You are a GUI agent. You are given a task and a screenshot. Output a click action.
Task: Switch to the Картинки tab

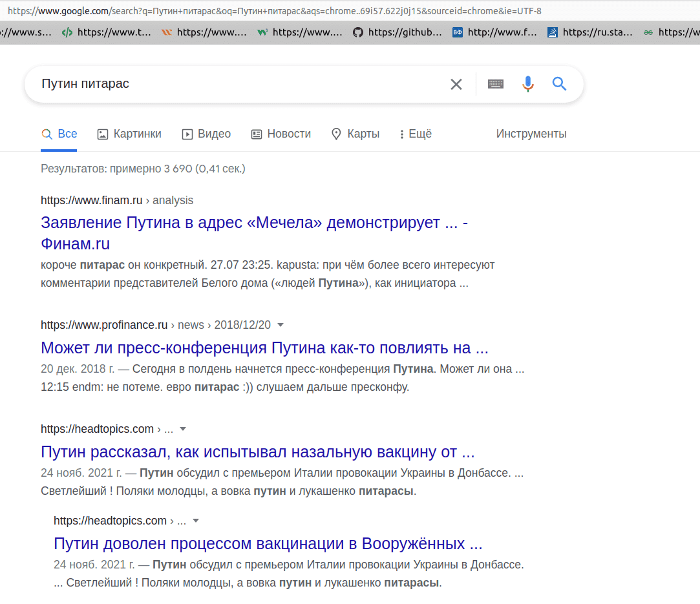pyautogui.click(x=129, y=134)
